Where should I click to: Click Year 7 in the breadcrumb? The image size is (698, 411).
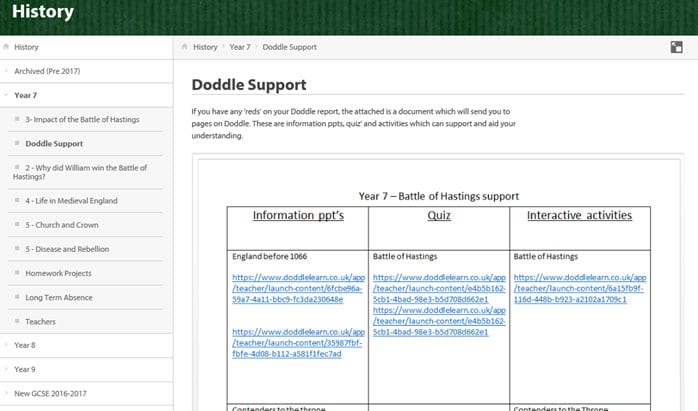[x=239, y=47]
